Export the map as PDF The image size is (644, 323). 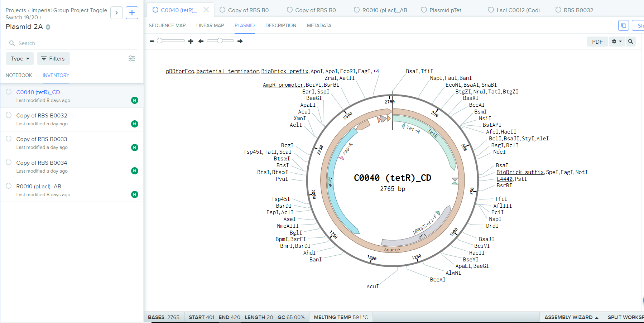click(x=597, y=42)
